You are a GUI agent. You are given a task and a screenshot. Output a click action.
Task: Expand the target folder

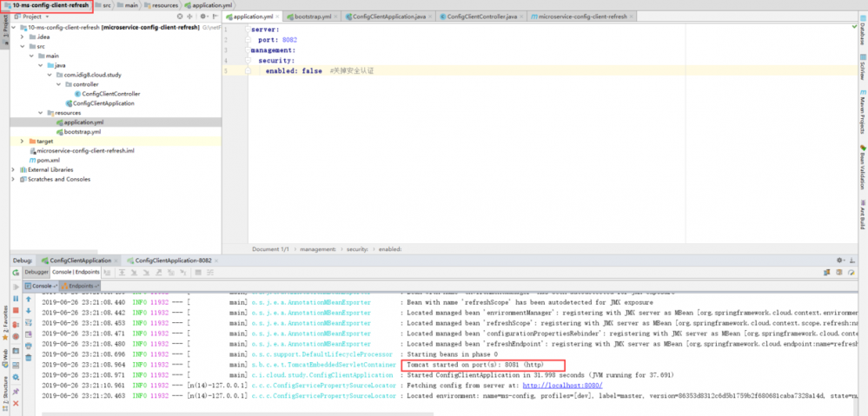pyautogui.click(x=23, y=142)
